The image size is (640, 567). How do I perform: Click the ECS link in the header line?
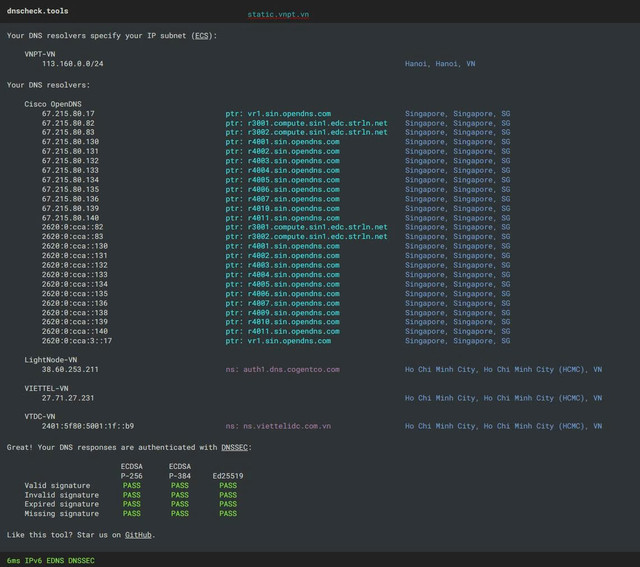(202, 36)
